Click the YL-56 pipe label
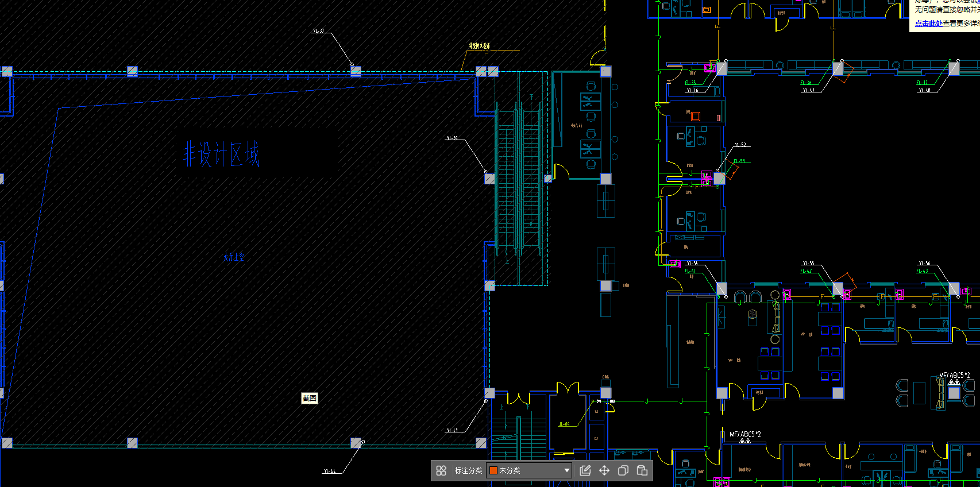This screenshot has width=980, height=487. [x=924, y=264]
